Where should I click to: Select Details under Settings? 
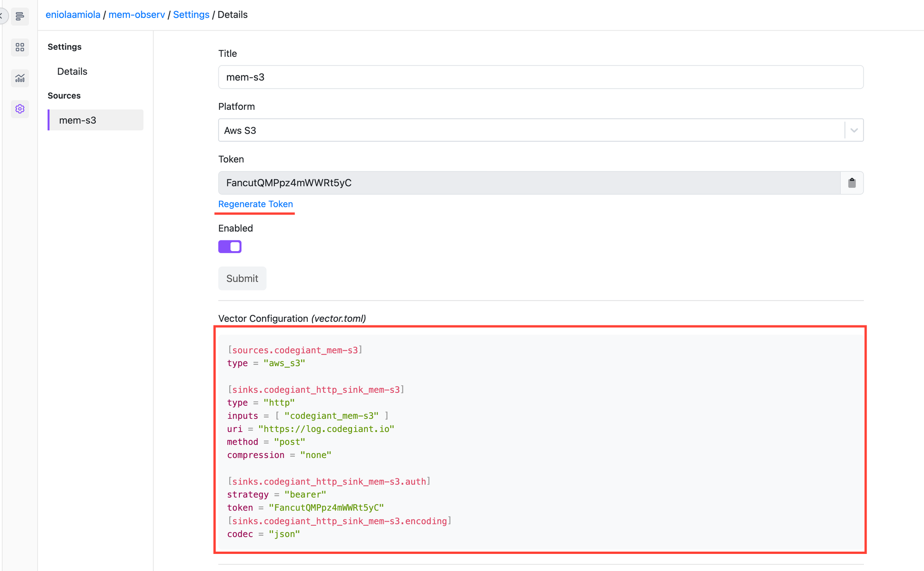pos(72,71)
